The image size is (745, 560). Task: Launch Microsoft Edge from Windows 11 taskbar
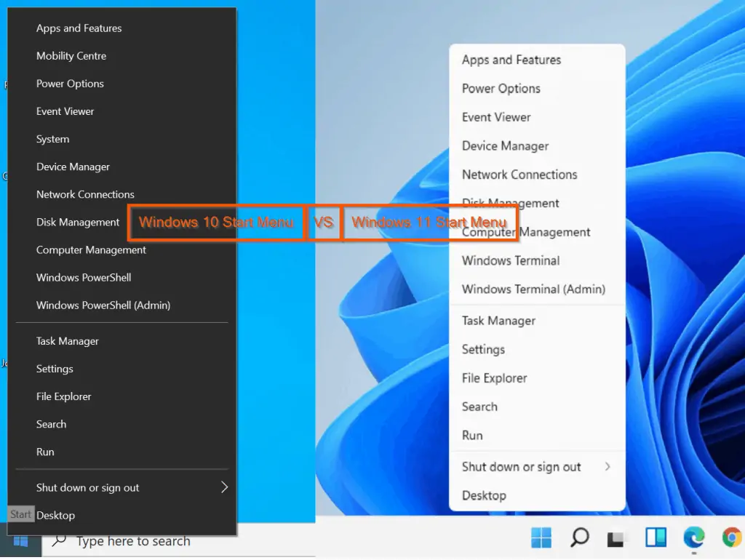tap(693, 537)
